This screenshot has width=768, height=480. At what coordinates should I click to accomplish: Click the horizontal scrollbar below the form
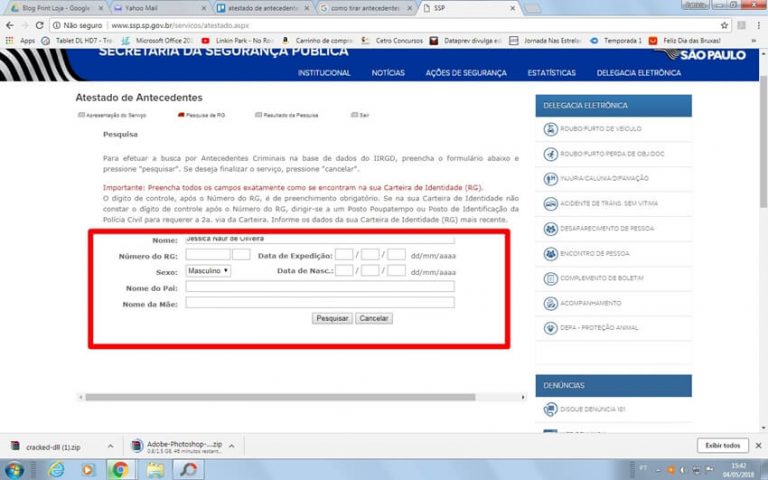click(300, 397)
